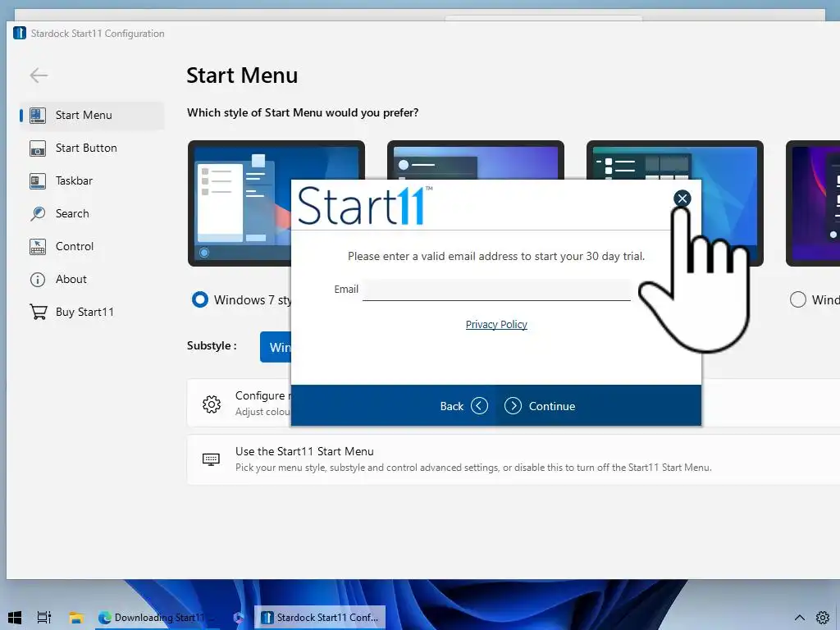Screen dimensions: 840x630
Task: Click the About info circle icon
Action: tap(38, 280)
